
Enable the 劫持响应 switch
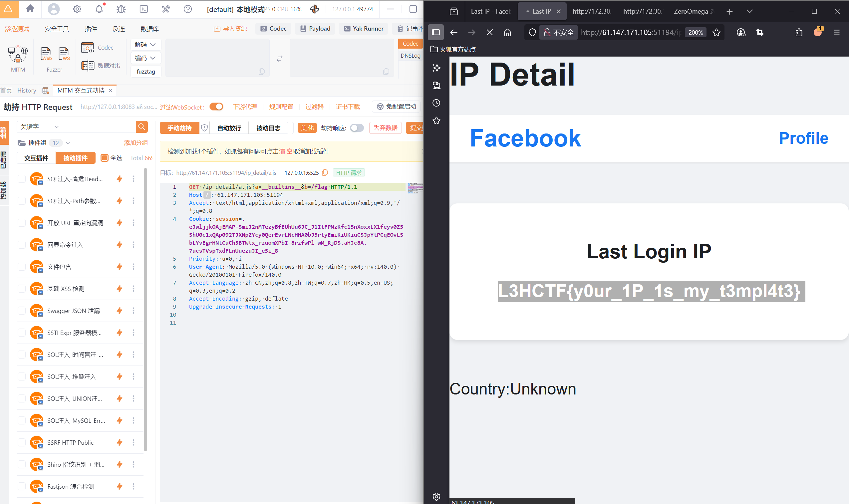pos(357,128)
